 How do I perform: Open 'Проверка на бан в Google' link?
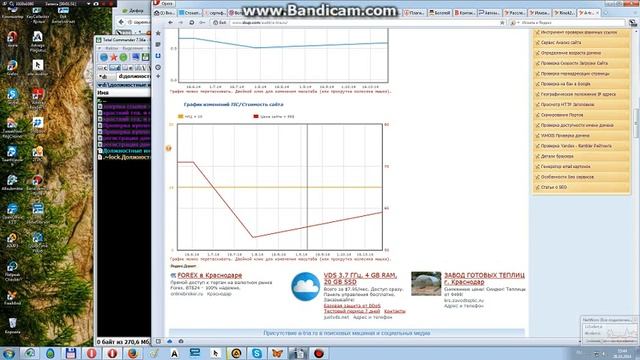click(565, 84)
